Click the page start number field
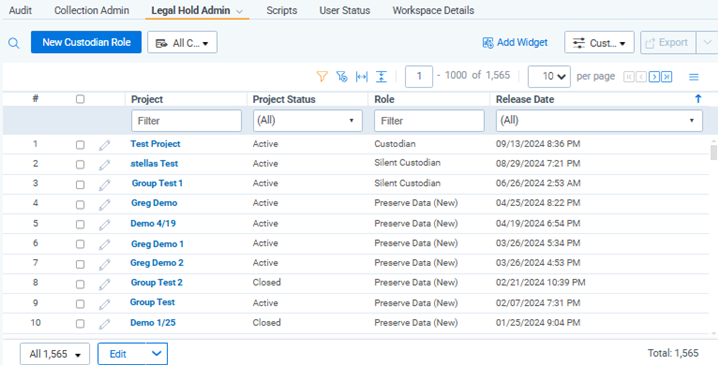Viewport: 718px width, 365px height. tap(419, 76)
